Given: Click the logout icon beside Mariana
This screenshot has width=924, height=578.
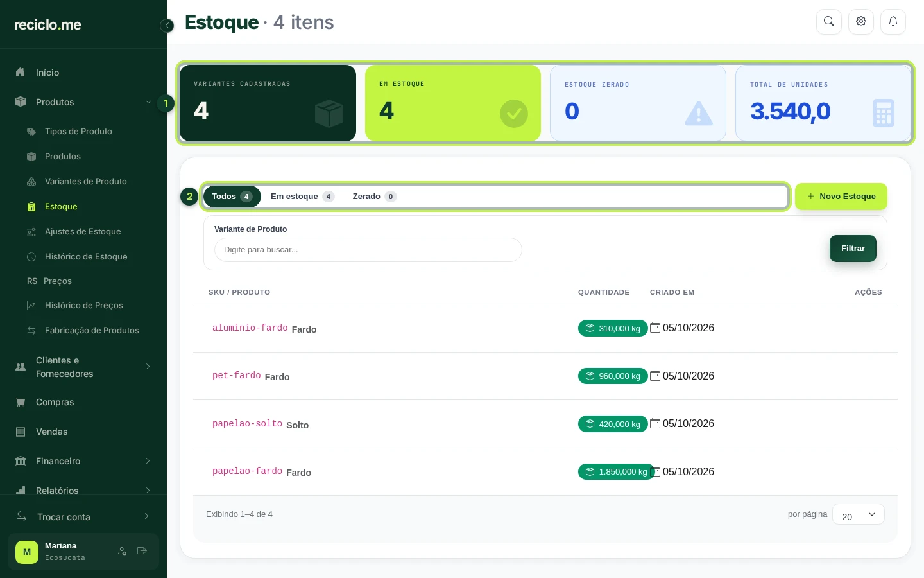Looking at the screenshot, I should 142,551.
